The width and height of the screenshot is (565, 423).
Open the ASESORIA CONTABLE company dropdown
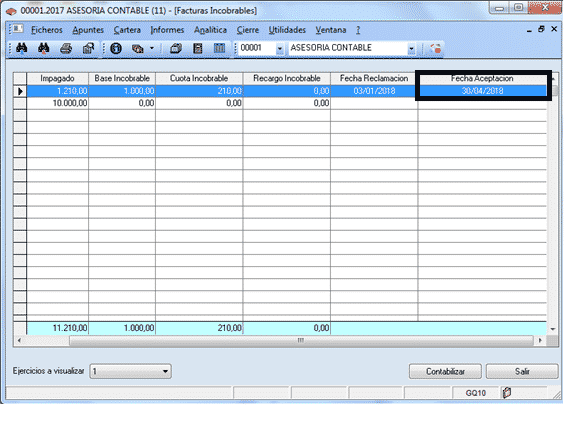tap(411, 48)
